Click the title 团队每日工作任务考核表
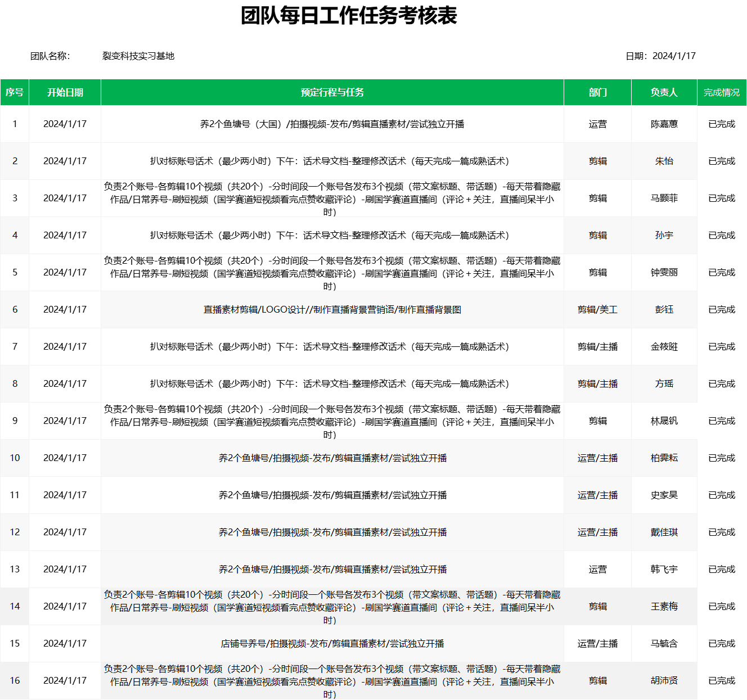 349,16
